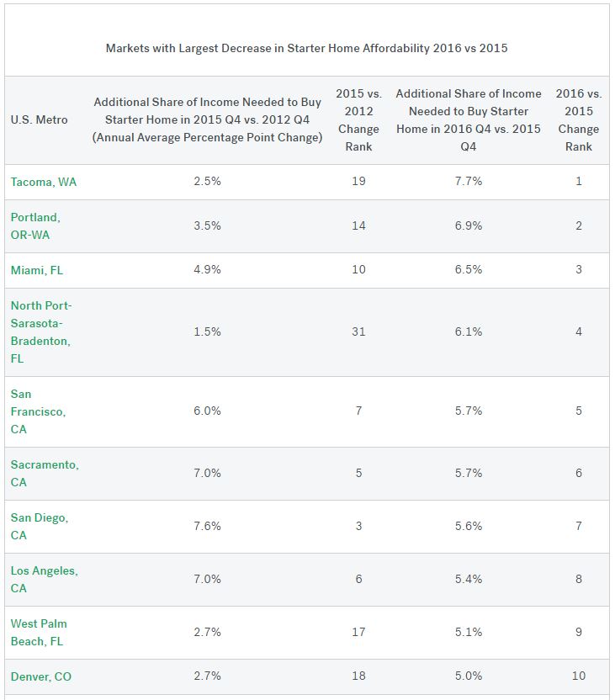Screen dimensions: 615x700
Task: Click the Miami, FL link
Action: pos(37,270)
